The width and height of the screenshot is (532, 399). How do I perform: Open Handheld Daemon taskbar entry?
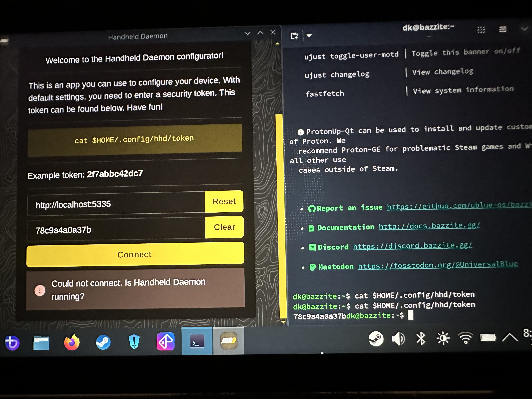coord(229,341)
